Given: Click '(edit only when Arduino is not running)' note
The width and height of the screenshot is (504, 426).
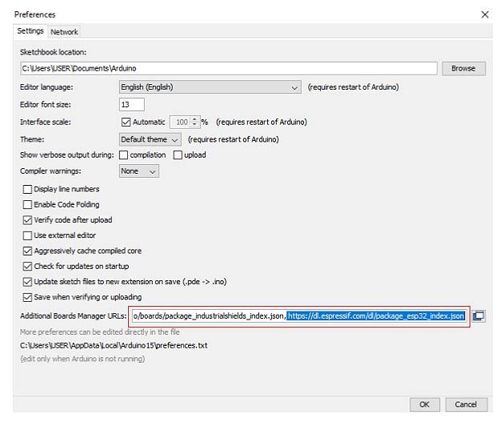Looking at the screenshot, I should pyautogui.click(x=82, y=359).
